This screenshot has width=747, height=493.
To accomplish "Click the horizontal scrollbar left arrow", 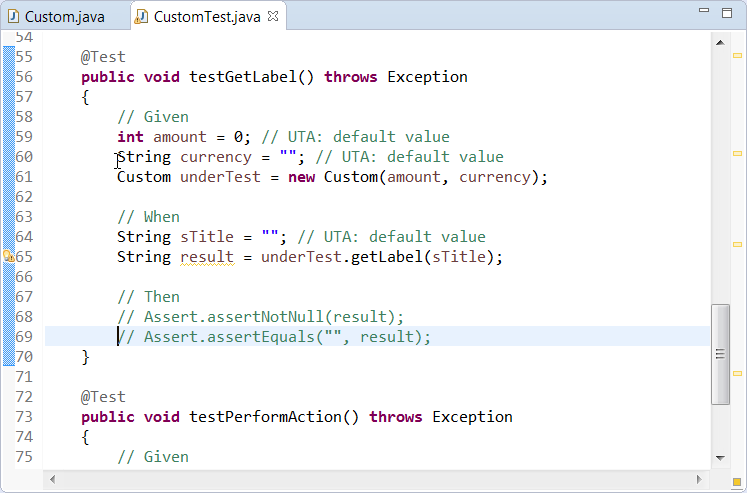I will tap(52, 479).
